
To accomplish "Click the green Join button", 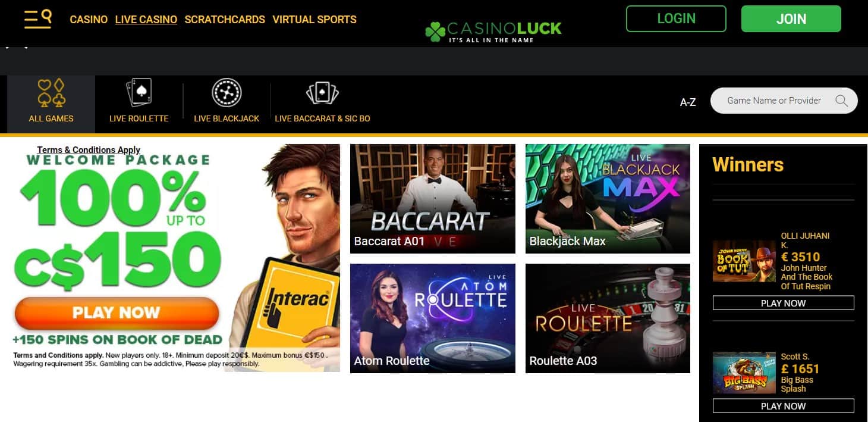I will (791, 18).
